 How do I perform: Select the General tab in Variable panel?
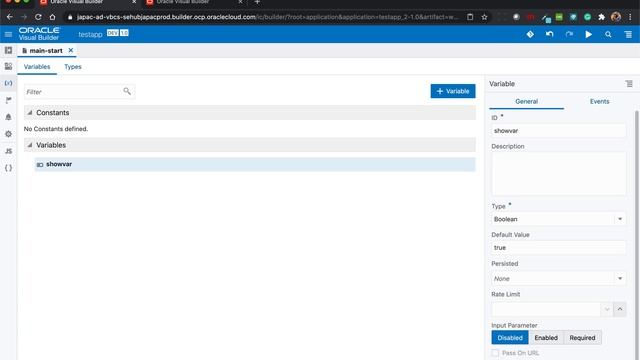(526, 101)
